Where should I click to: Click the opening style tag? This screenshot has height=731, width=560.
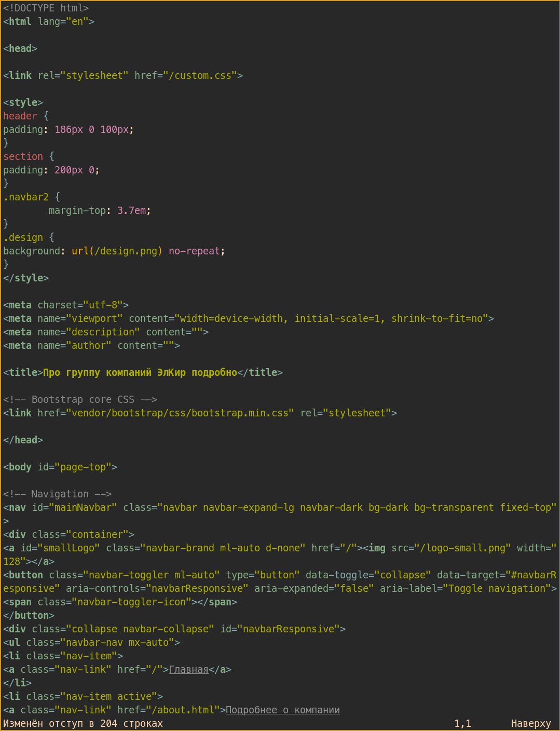pos(23,102)
